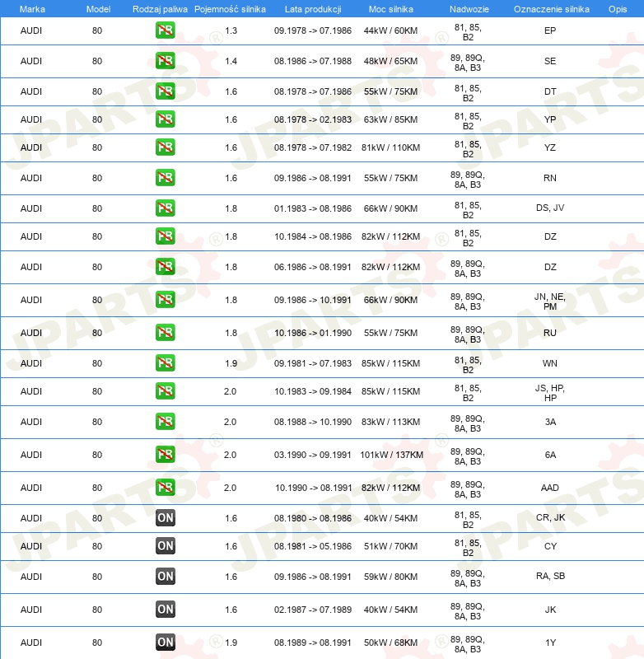Click the petrol icon in the YZ row
Image resolution: width=644 pixels, height=659 pixels.
tap(165, 147)
